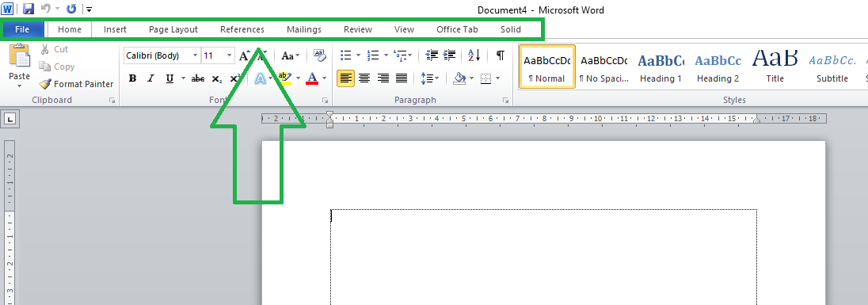Select Align Text Right
The width and height of the screenshot is (868, 305).
[383, 78]
